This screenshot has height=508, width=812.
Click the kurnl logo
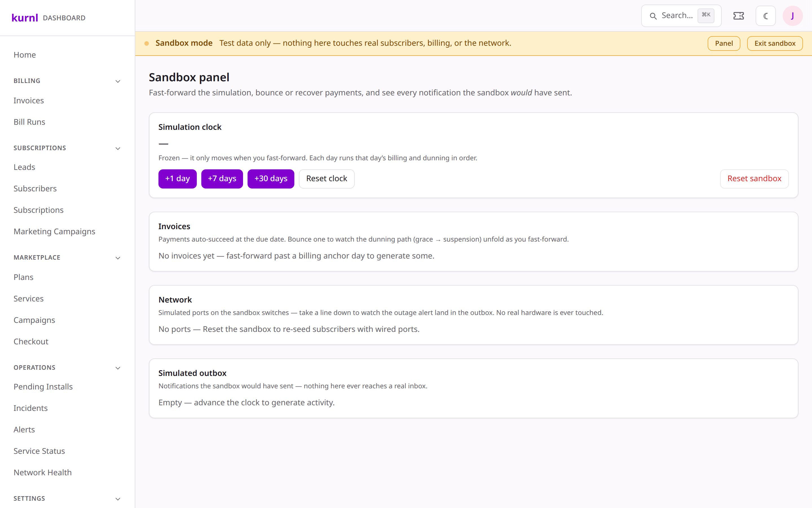(x=25, y=17)
